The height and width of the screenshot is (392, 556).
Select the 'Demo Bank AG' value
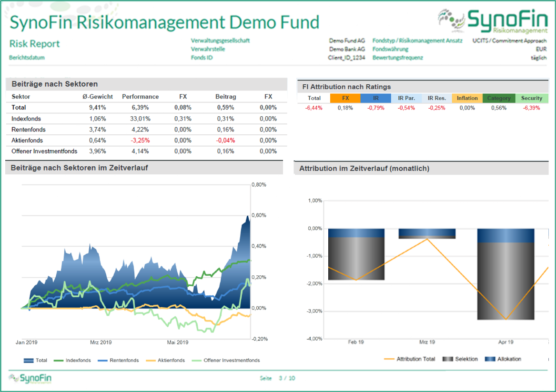coord(347,49)
